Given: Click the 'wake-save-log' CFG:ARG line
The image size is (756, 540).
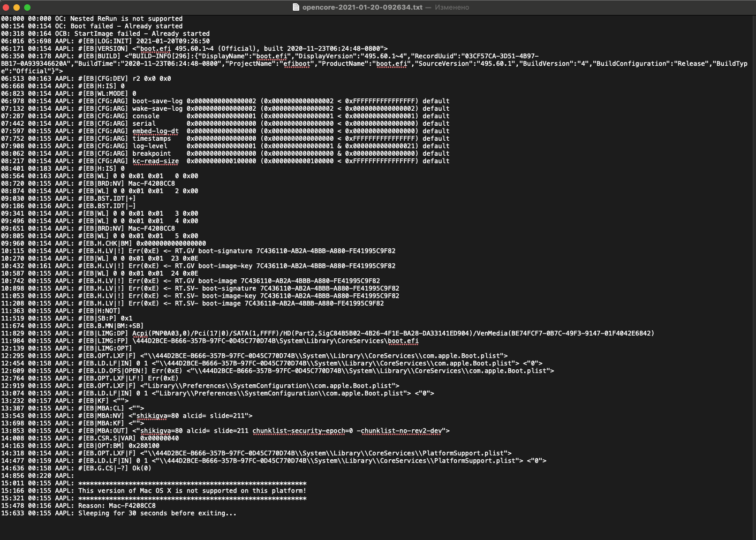Looking at the screenshot, I should click(x=225, y=109).
